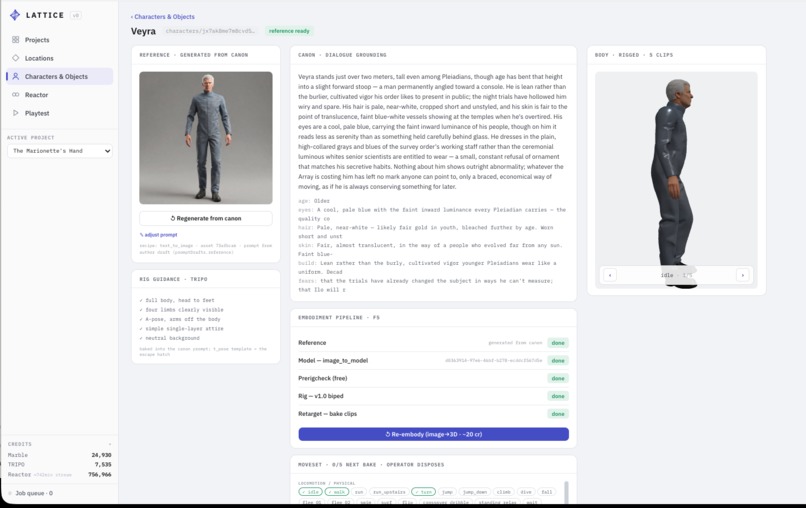Enable the jump move chip
This screenshot has width=806, height=508.
(447, 492)
